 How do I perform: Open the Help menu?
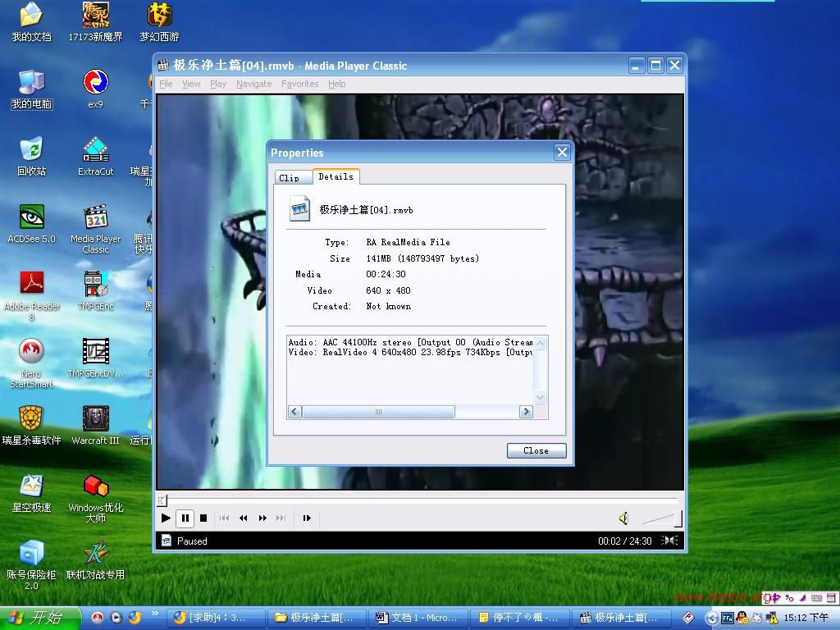coord(337,84)
